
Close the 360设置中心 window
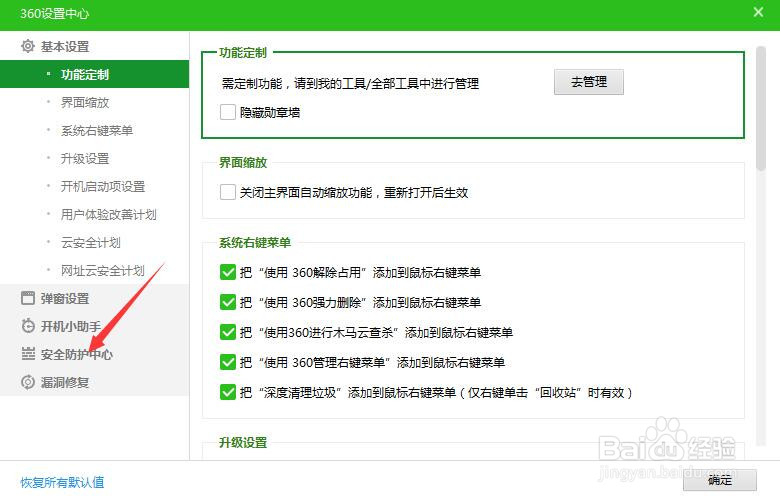[758, 12]
